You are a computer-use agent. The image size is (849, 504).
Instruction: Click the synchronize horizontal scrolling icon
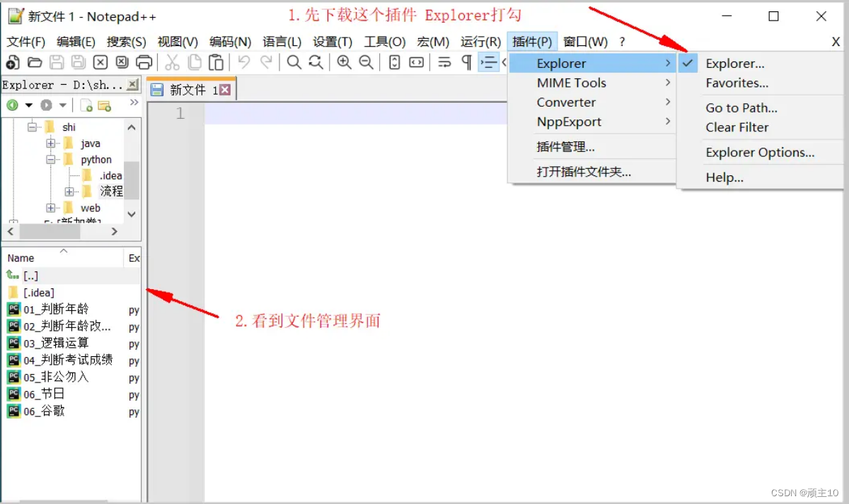(417, 62)
